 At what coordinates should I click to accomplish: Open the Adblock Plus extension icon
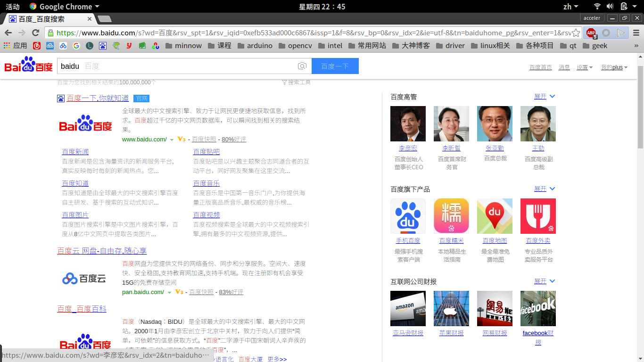[591, 33]
